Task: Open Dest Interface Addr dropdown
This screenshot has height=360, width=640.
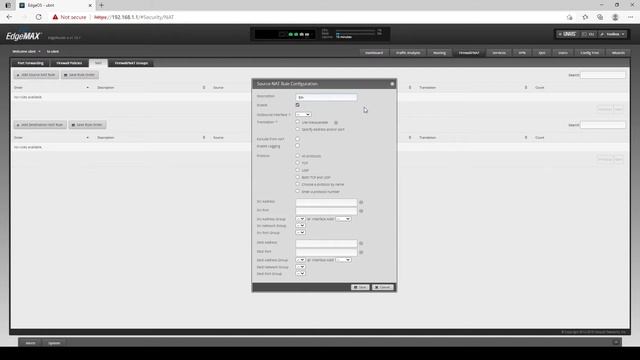Action: point(343,260)
